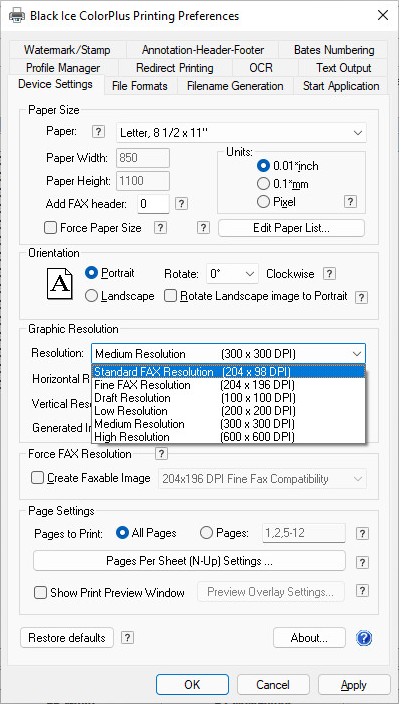Screen dimensions: 399x704
Task: Click the help icon next to Add FAX header
Action: click(x=181, y=203)
